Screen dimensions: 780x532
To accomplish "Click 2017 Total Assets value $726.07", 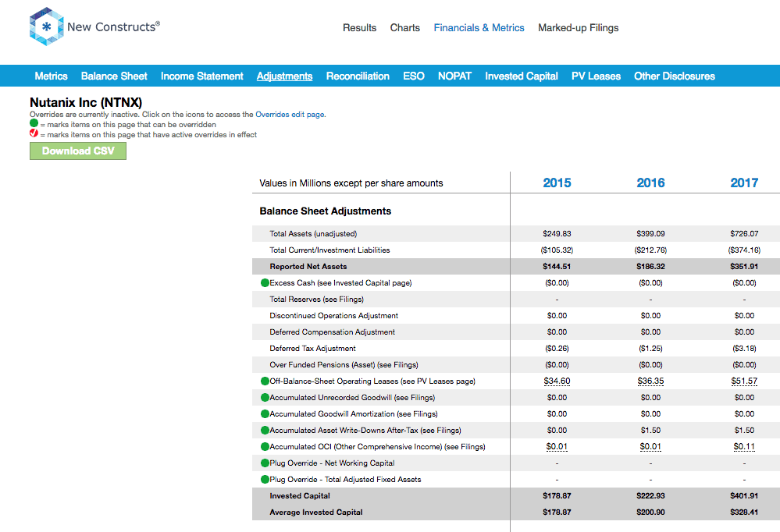I will pyautogui.click(x=744, y=234).
